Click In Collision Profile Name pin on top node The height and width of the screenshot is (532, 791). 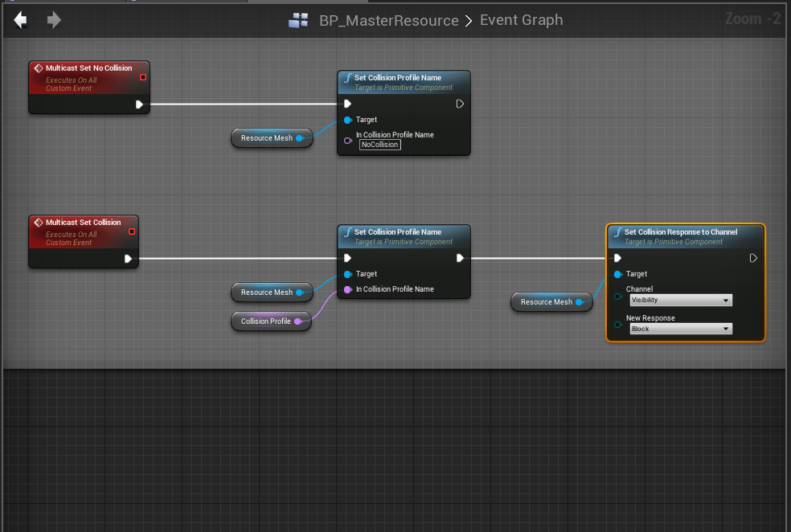point(348,140)
